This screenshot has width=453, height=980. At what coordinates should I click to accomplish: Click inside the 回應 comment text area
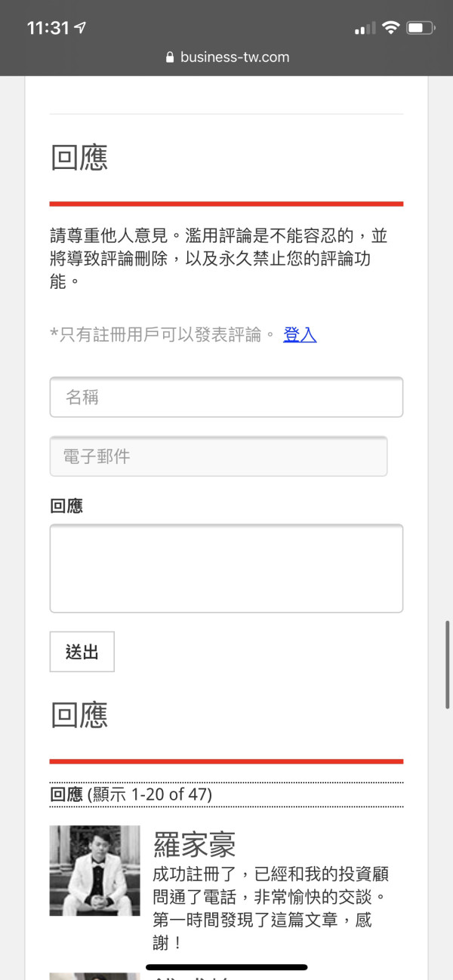(x=226, y=568)
